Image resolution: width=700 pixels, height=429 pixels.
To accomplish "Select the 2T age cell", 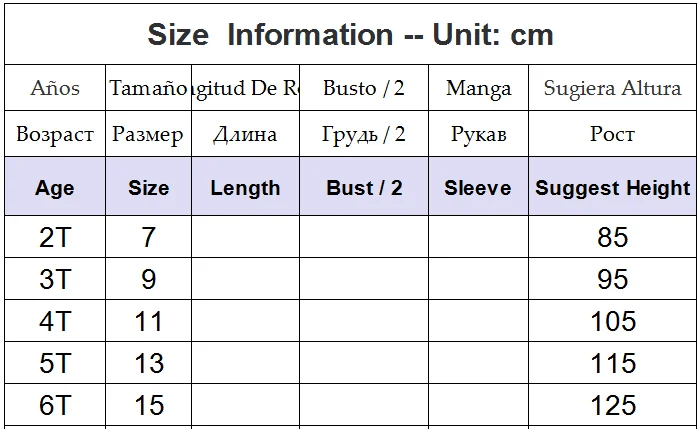I will pyautogui.click(x=55, y=237).
